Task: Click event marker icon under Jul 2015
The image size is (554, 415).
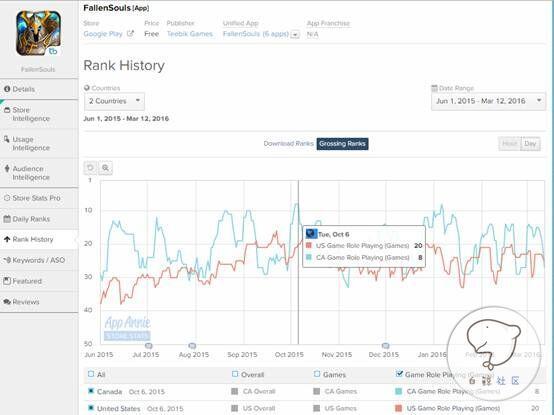Action: (148, 345)
